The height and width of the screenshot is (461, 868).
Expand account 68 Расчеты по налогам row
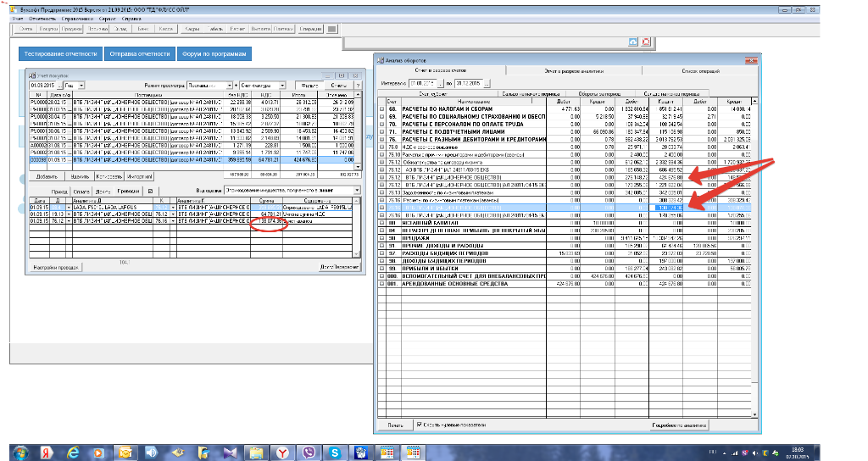click(381, 109)
